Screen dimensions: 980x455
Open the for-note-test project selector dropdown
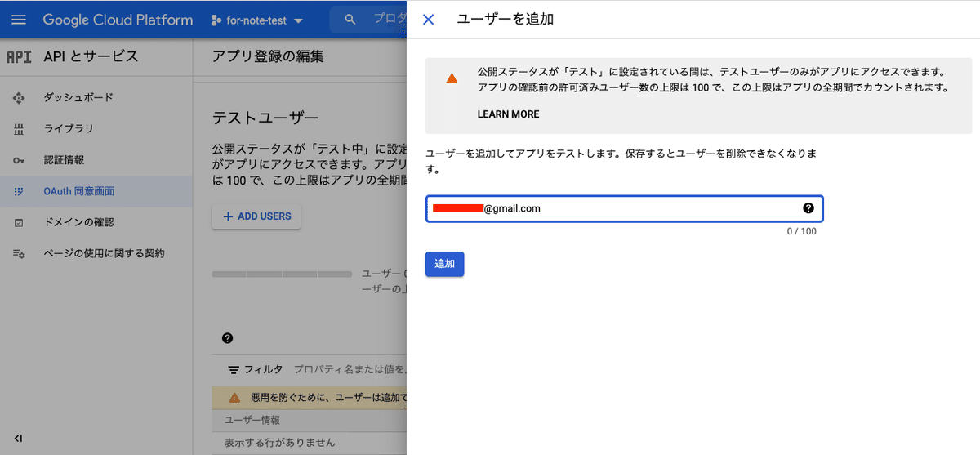pyautogui.click(x=256, y=20)
